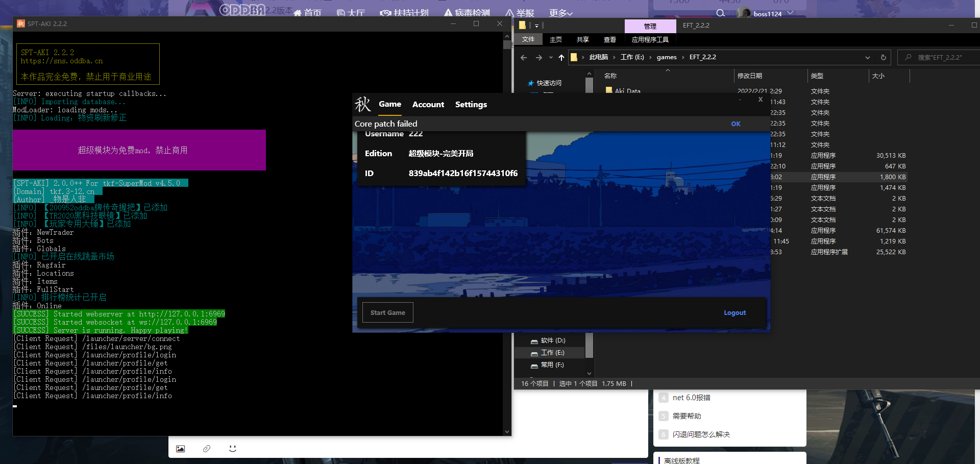Open the 主页 ribbon tab
Viewport: 980px width, 464px height.
click(x=555, y=39)
